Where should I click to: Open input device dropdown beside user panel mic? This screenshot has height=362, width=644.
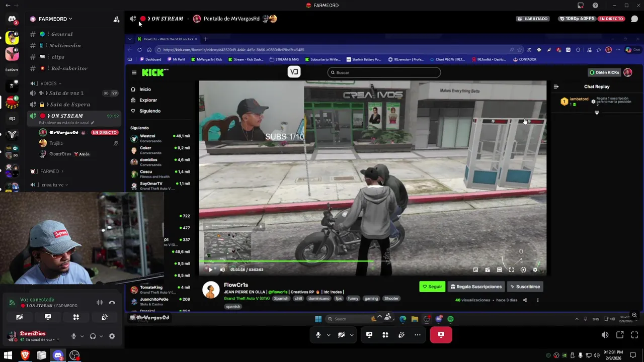tap(82, 336)
